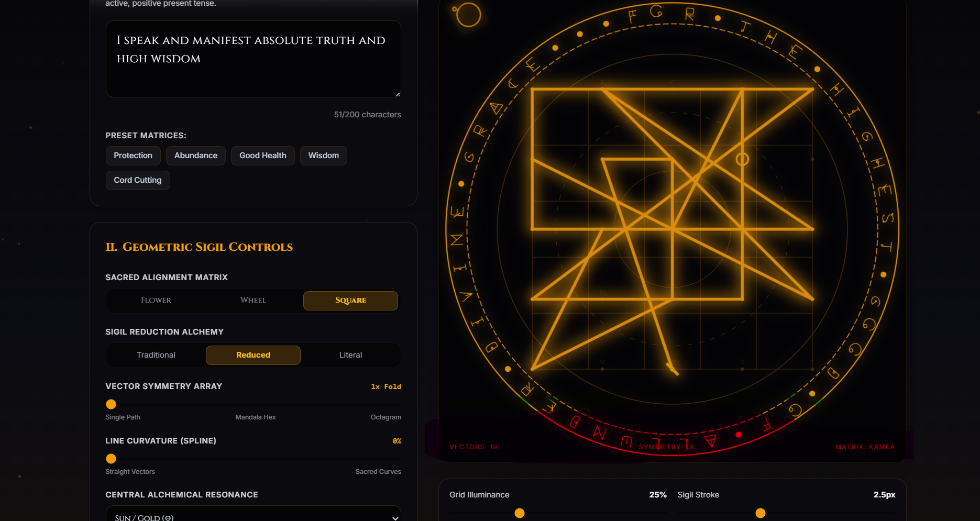
Task: Click the Sigil Stroke slider handle
Action: (761, 513)
